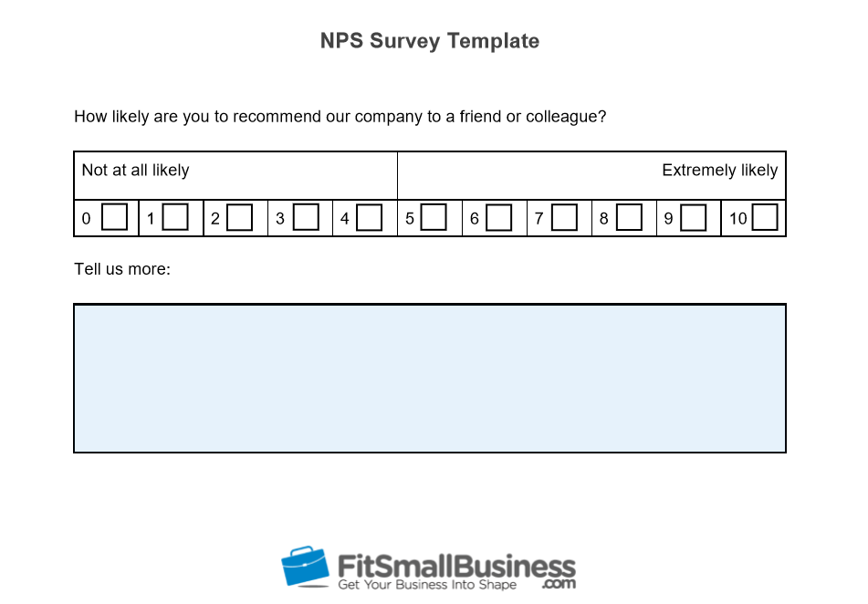The height and width of the screenshot is (604, 868).
Task: Check the box for score 5
Action: tap(434, 217)
